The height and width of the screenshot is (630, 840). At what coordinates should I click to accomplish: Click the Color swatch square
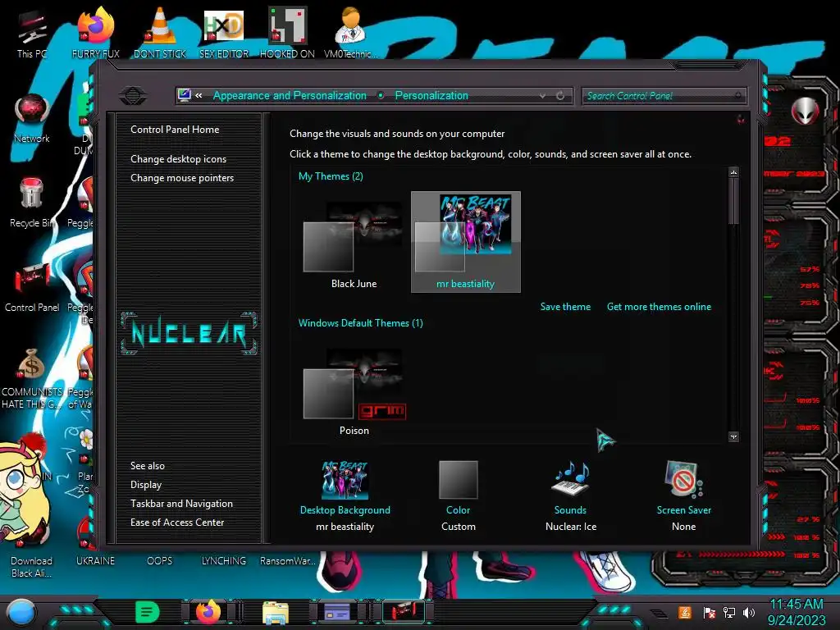point(458,480)
